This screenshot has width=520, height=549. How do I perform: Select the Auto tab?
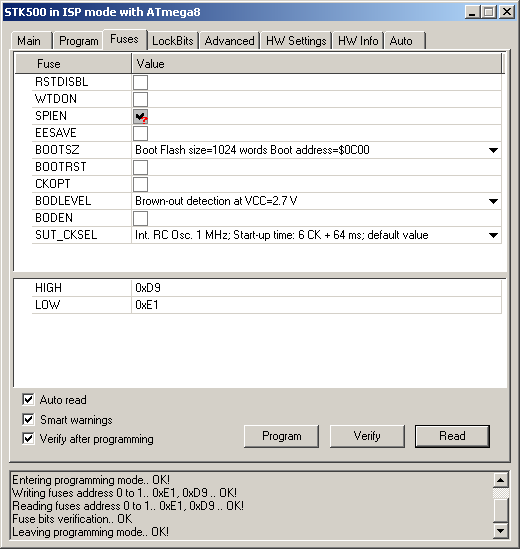tap(405, 41)
